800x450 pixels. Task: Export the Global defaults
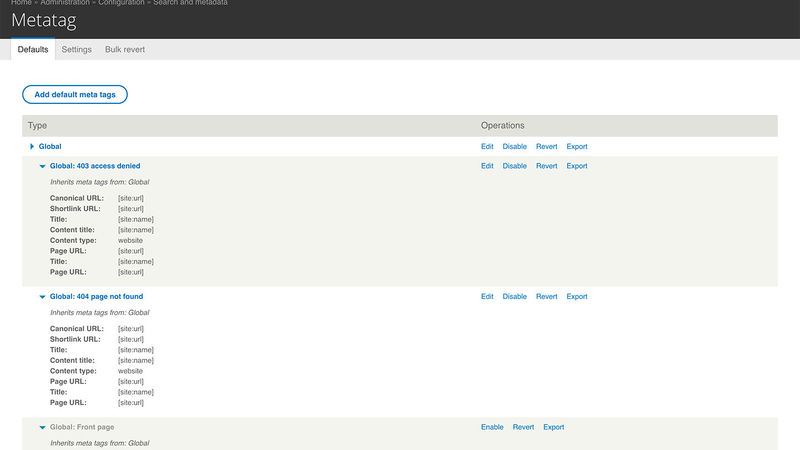tap(577, 146)
